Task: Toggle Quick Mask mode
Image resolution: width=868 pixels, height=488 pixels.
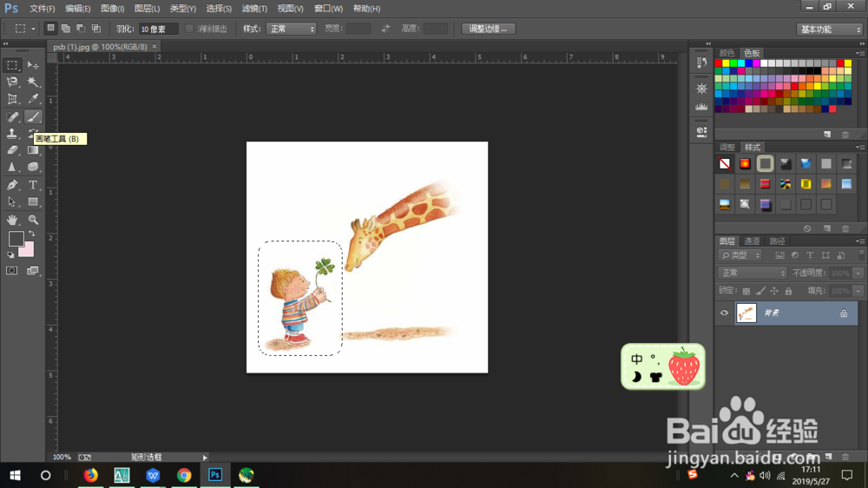Action: 11,271
